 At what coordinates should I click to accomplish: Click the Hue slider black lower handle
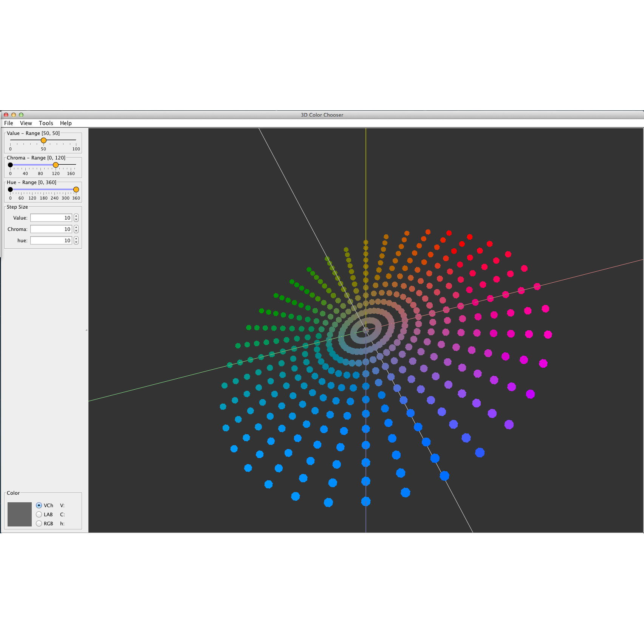pos(10,190)
